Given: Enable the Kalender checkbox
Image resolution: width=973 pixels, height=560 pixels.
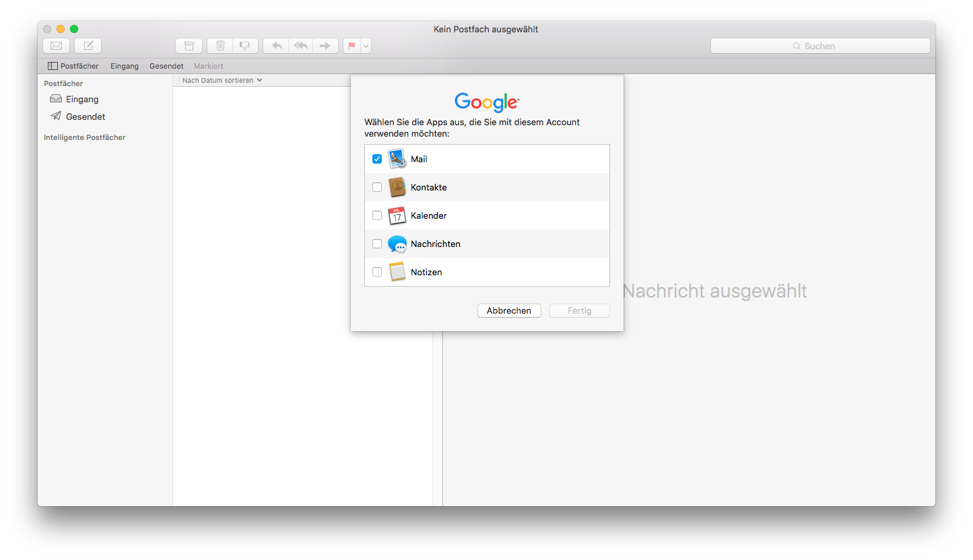Looking at the screenshot, I should [377, 215].
